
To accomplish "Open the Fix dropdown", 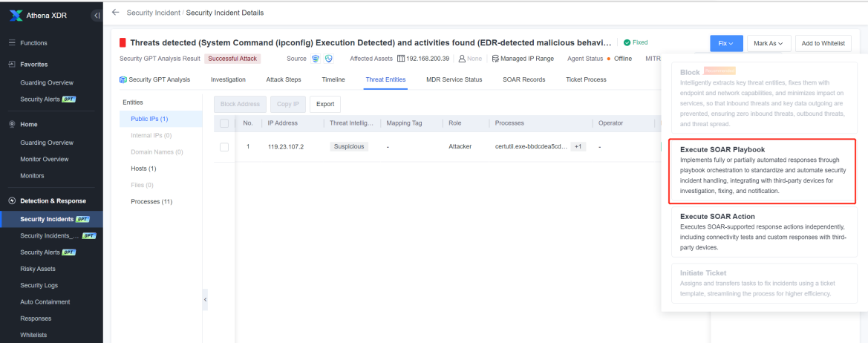I will tap(726, 43).
